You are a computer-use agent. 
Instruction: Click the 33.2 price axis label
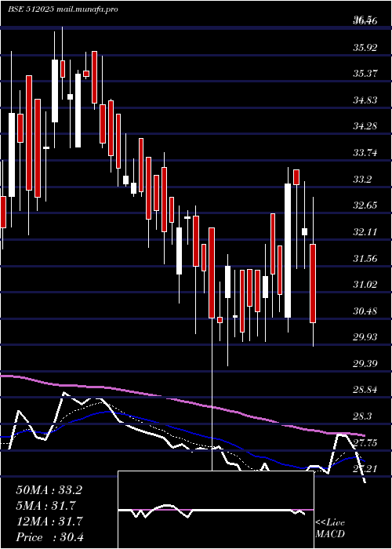(362, 180)
